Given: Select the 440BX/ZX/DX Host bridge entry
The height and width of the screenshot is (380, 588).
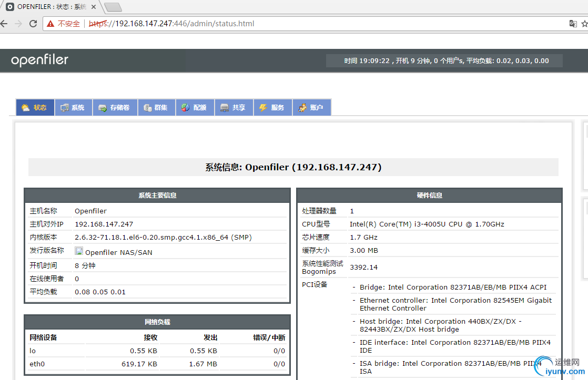Looking at the screenshot, I should [x=441, y=325].
